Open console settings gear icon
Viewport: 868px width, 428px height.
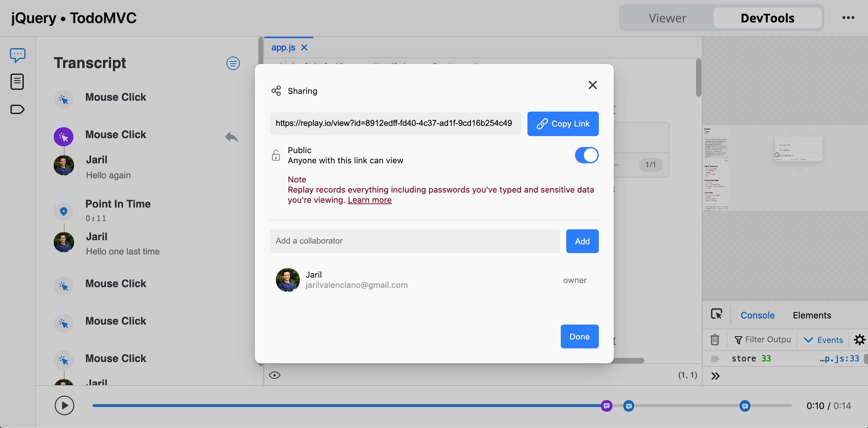click(859, 340)
